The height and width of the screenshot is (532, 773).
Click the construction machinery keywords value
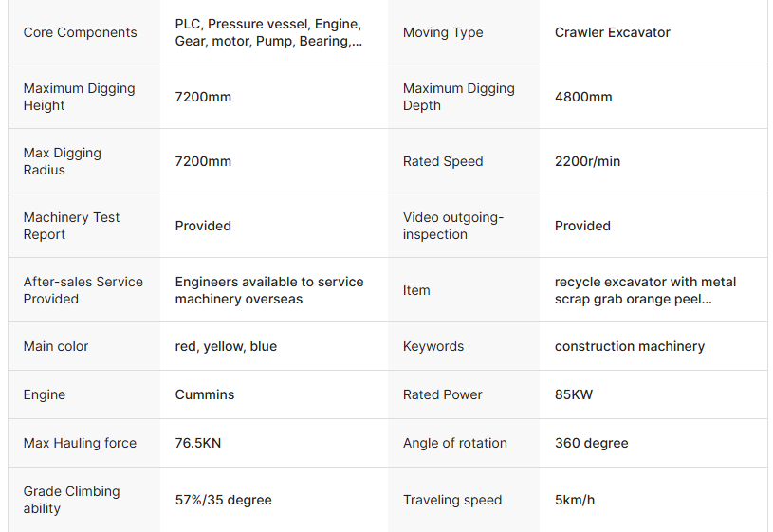coord(629,346)
